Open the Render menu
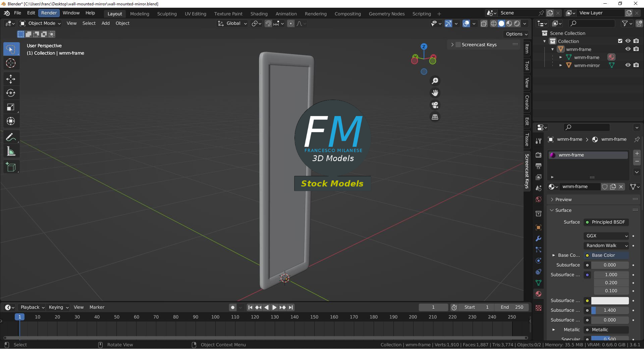This screenshot has width=644, height=349. pos(49,13)
